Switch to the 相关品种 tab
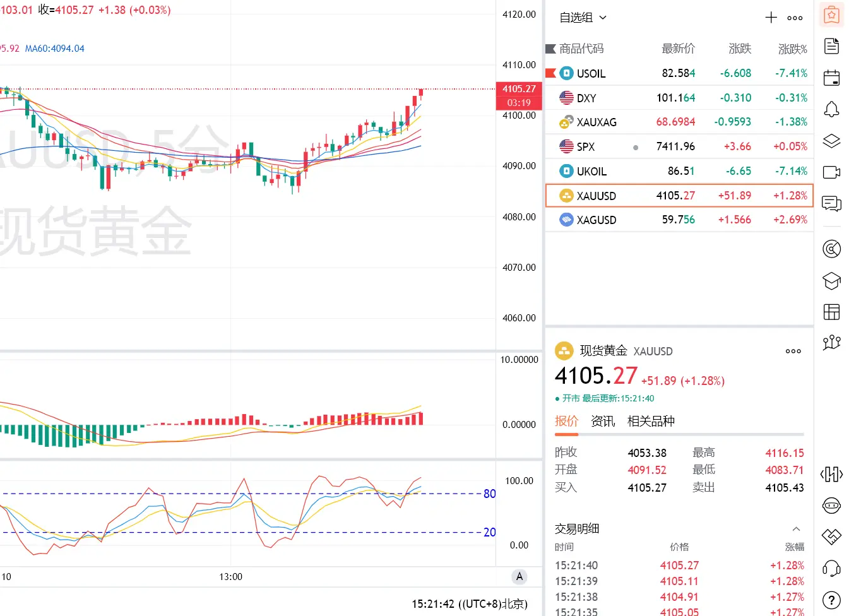849x616 pixels. pyautogui.click(x=651, y=421)
